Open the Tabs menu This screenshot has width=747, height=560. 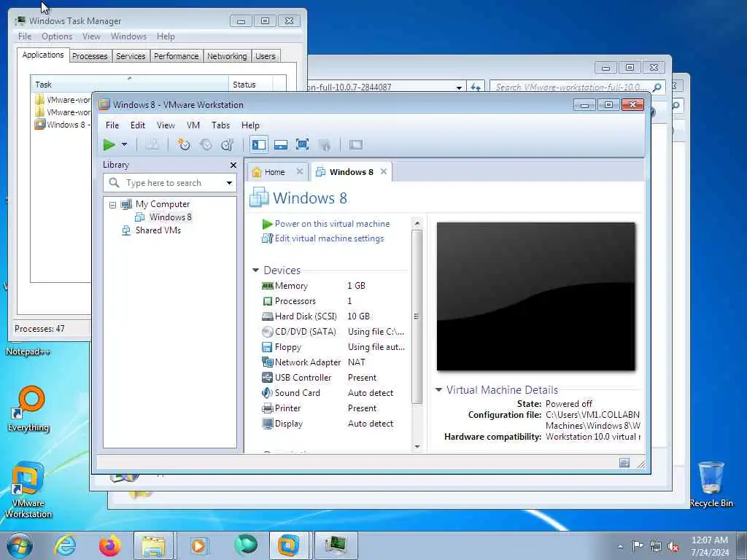(220, 125)
